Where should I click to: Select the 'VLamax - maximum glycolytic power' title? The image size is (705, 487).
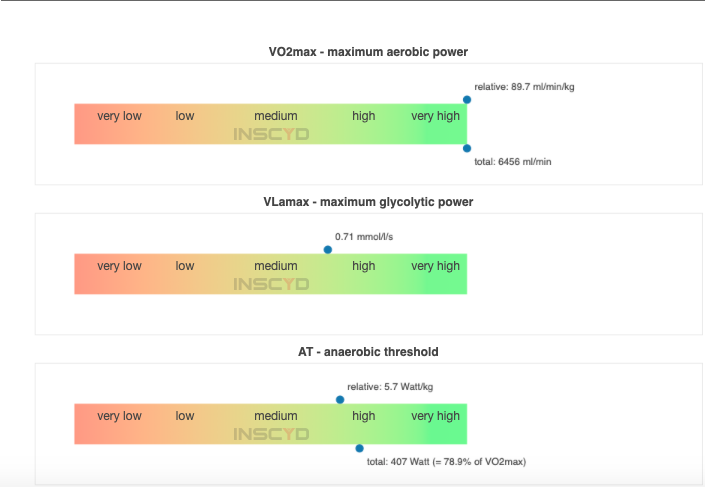[368, 202]
